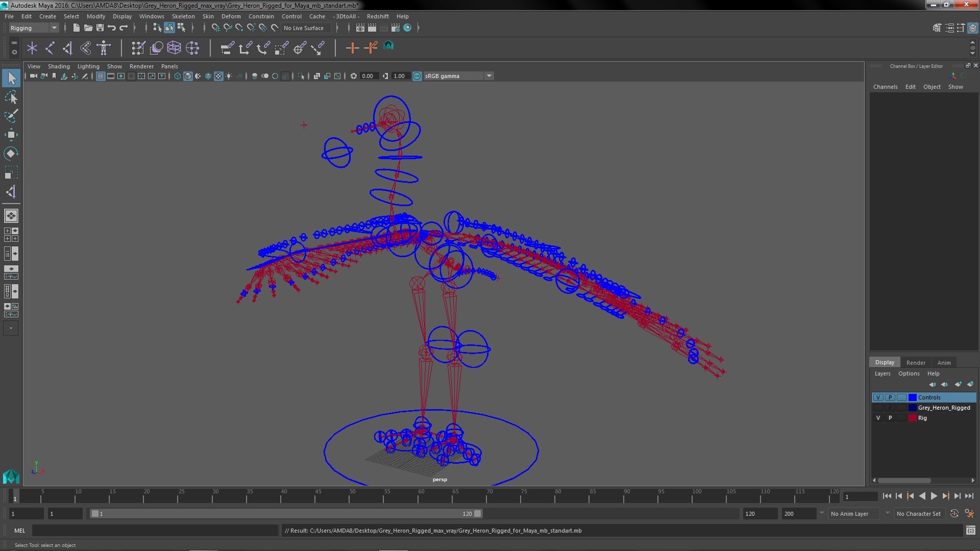980x551 pixels.
Task: Toggle view transform ON button
Action: tap(417, 76)
